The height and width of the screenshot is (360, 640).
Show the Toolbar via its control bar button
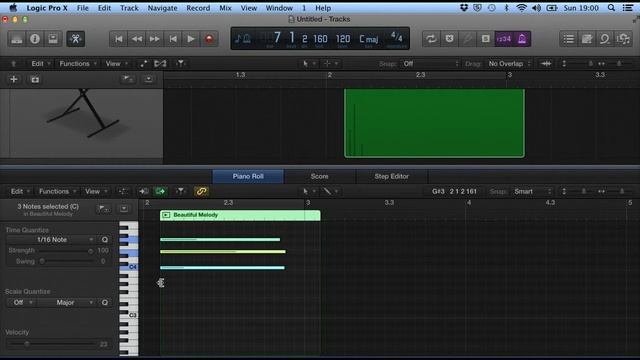53,39
